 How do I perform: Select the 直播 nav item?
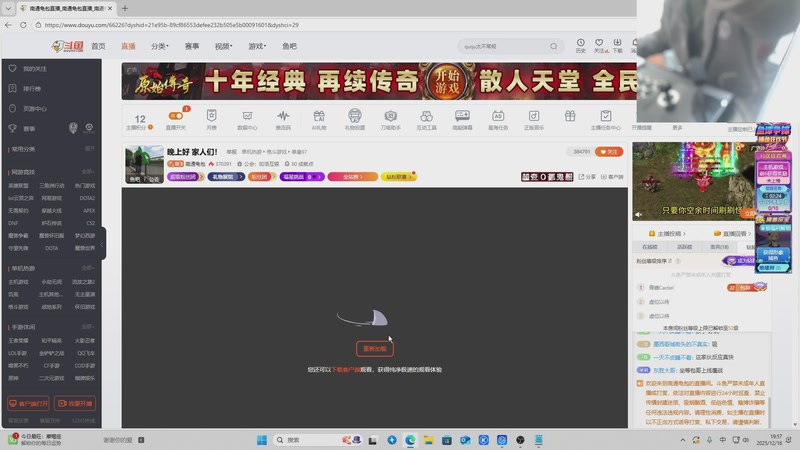pyautogui.click(x=128, y=46)
